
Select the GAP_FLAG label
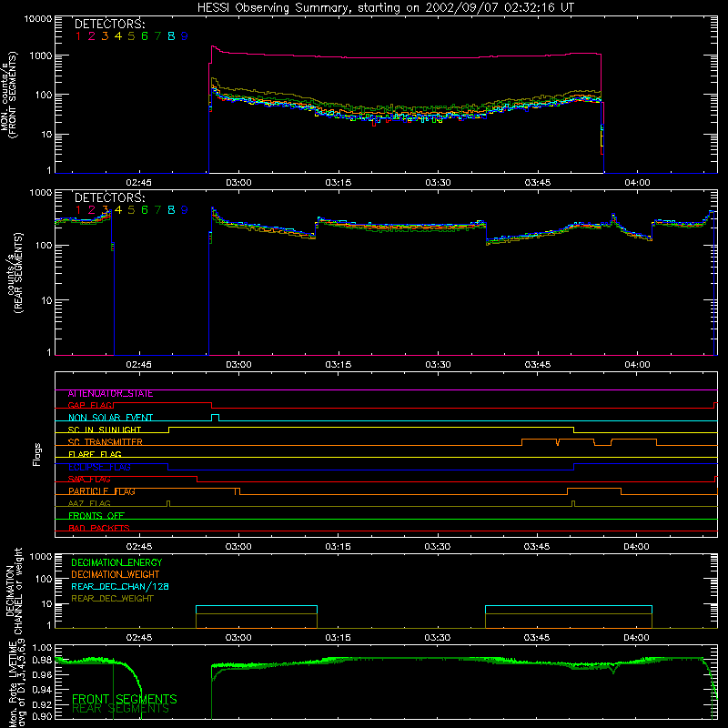(x=90, y=406)
